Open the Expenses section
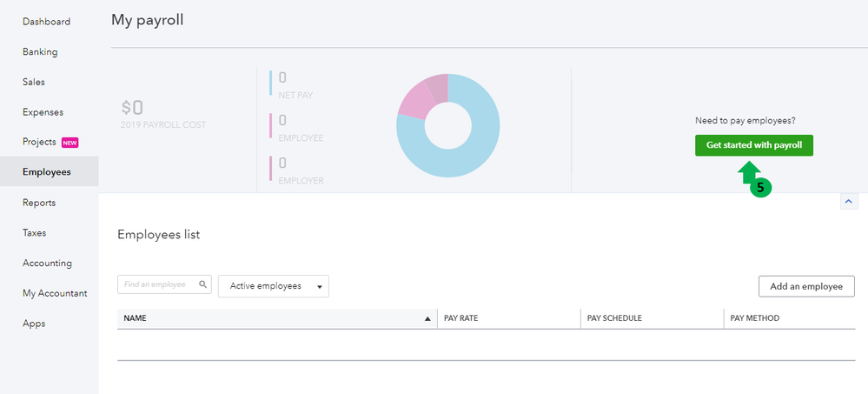The width and height of the screenshot is (868, 394). [43, 112]
